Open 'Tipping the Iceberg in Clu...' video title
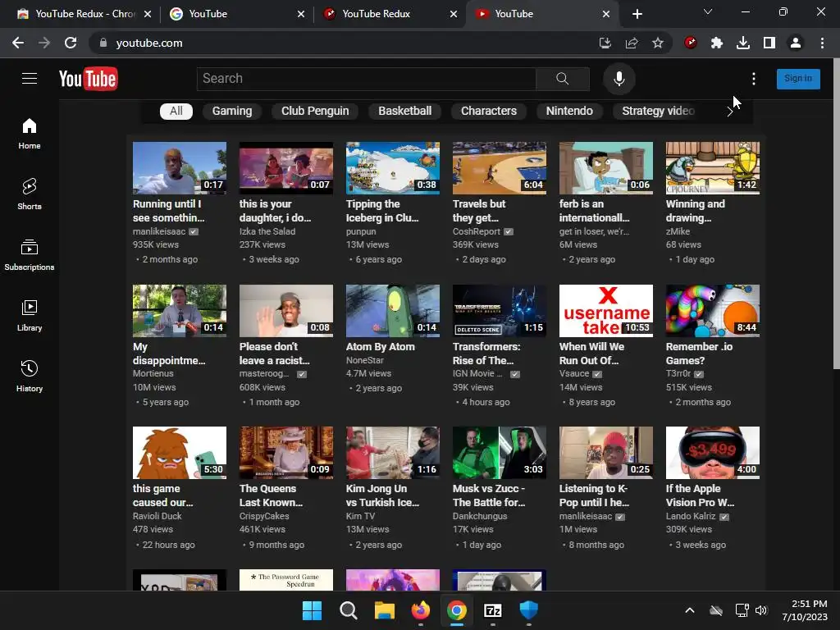Screen dimensions: 840x630 382,211
